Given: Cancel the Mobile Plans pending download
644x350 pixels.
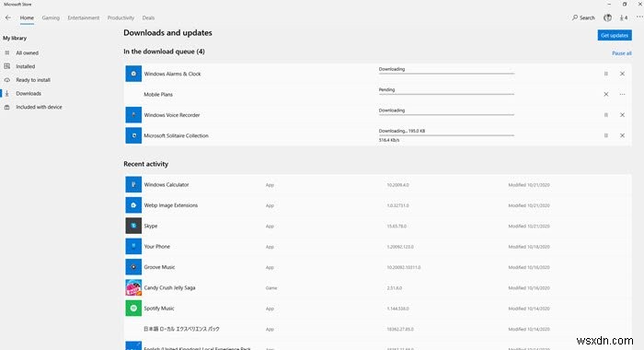Looking at the screenshot, I should (x=605, y=94).
